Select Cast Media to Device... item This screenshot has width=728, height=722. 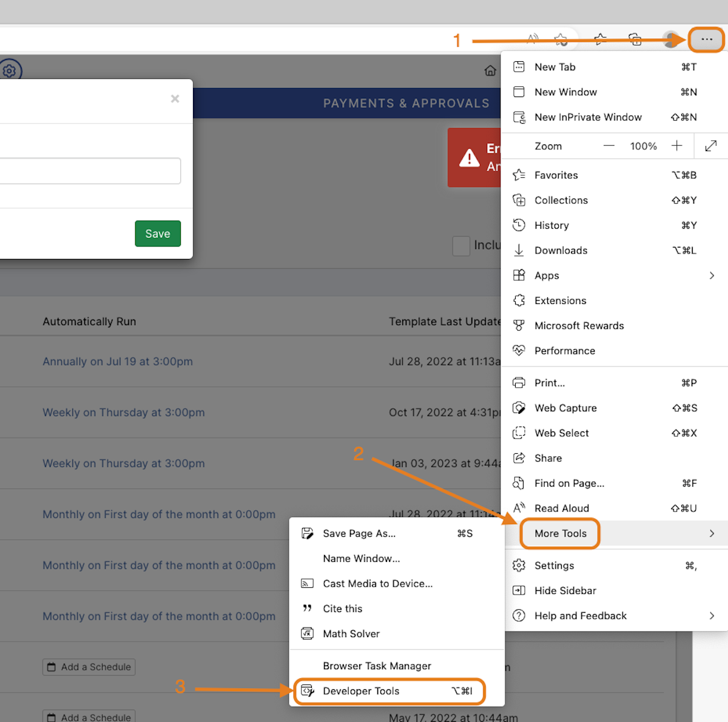(397, 584)
